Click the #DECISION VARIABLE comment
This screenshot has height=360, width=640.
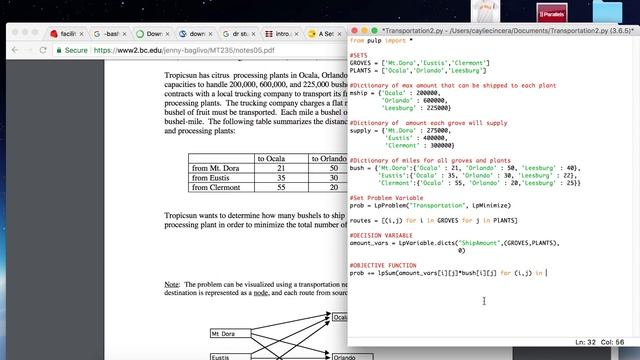381,236
